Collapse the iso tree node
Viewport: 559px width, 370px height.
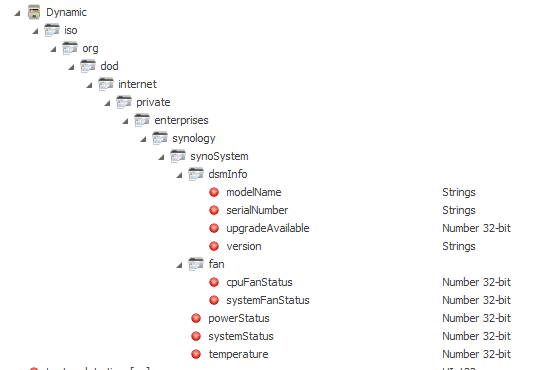point(35,31)
